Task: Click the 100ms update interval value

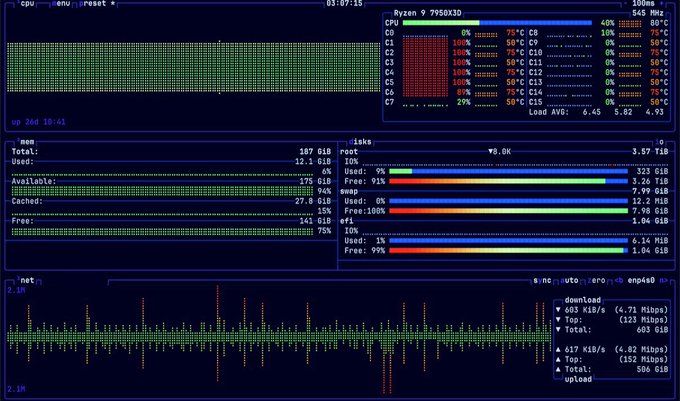Action: (643, 3)
